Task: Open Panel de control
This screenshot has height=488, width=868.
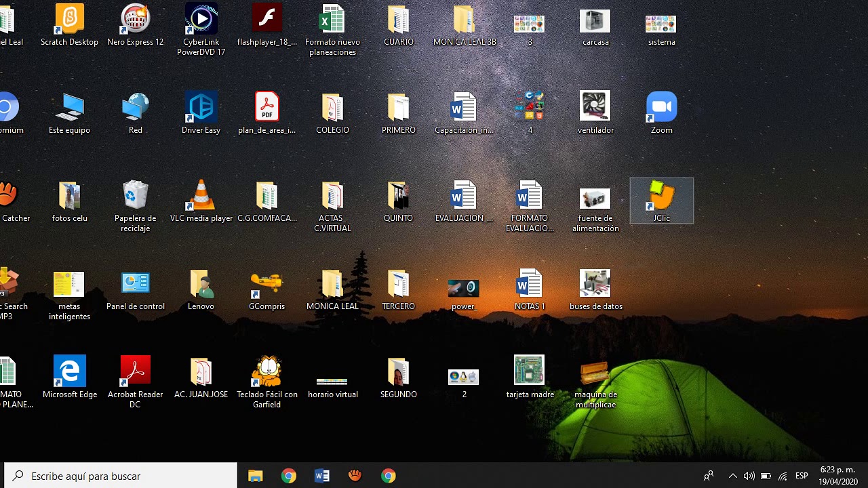Action: coord(135,290)
